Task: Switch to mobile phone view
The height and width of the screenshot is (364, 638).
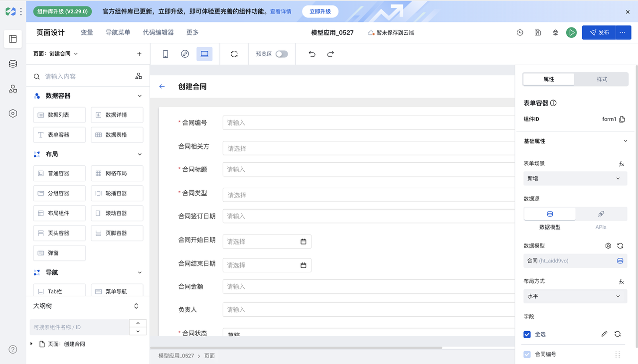Action: (x=165, y=54)
